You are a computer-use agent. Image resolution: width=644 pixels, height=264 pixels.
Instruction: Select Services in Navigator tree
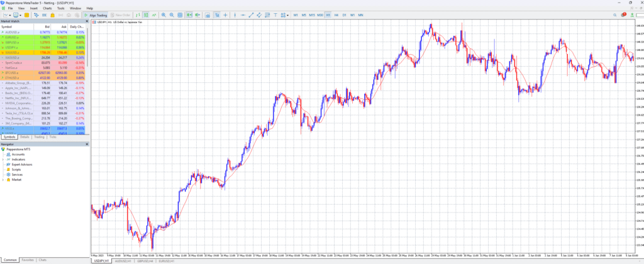[17, 175]
